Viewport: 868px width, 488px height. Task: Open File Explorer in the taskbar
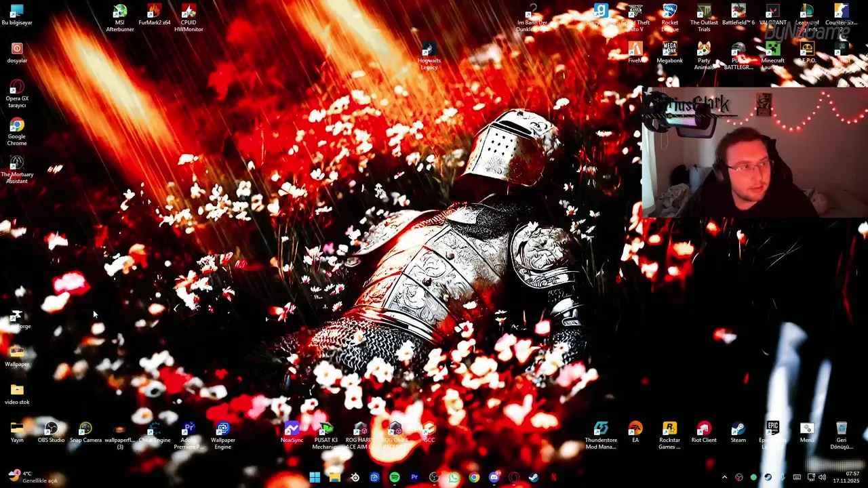click(x=335, y=477)
